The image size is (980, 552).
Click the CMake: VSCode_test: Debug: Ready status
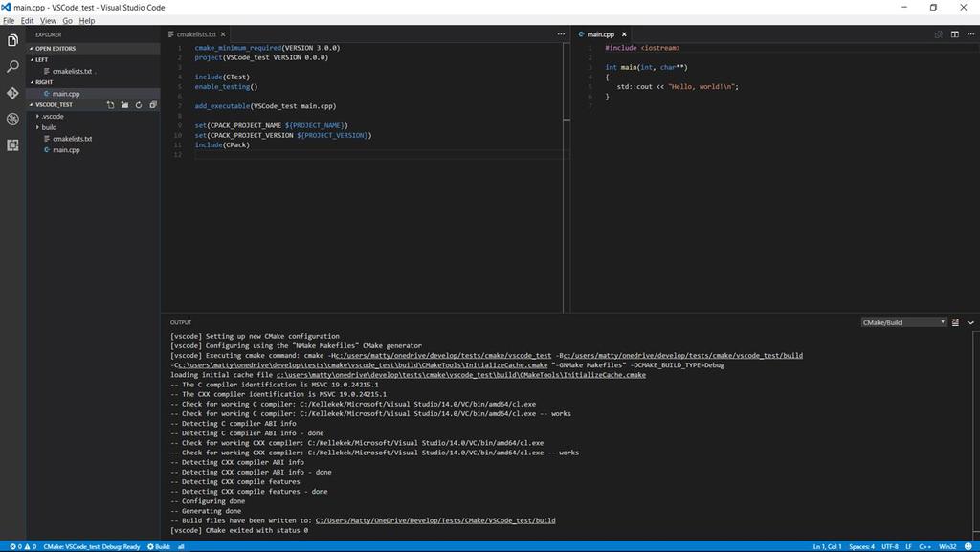pos(92,546)
